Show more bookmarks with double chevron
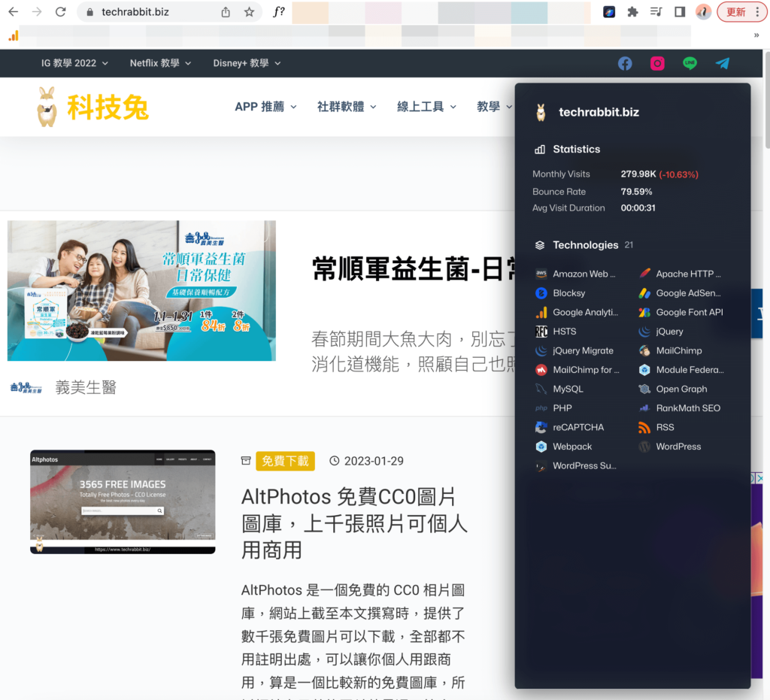The height and width of the screenshot is (700, 770). pos(756,35)
